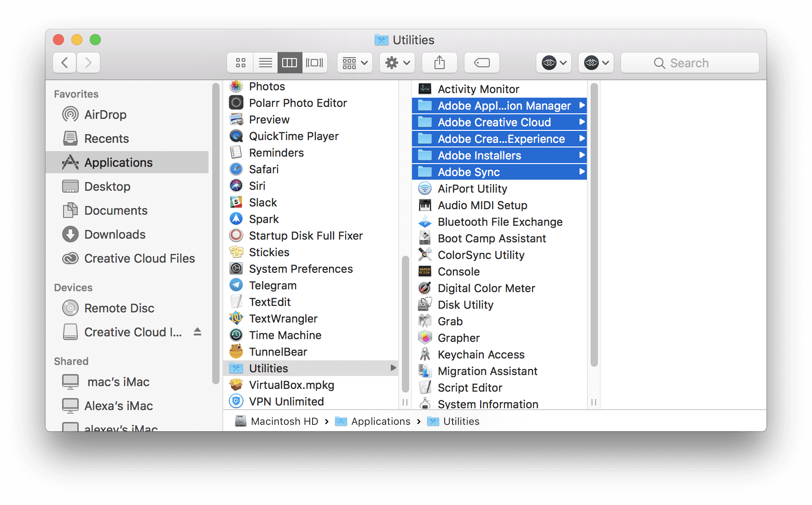Select Digital Color Meter
The height and width of the screenshot is (505, 812).
[499, 288]
